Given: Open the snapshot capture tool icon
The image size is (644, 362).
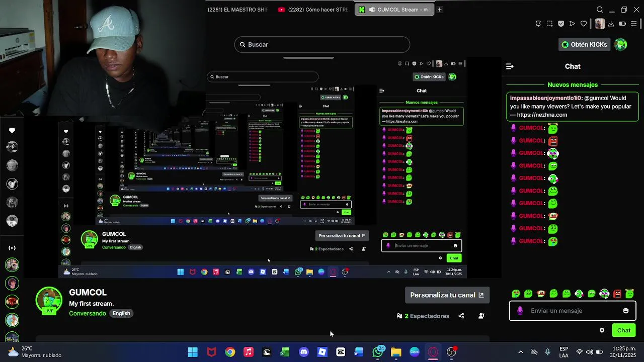Looking at the screenshot, I should 549,24.
